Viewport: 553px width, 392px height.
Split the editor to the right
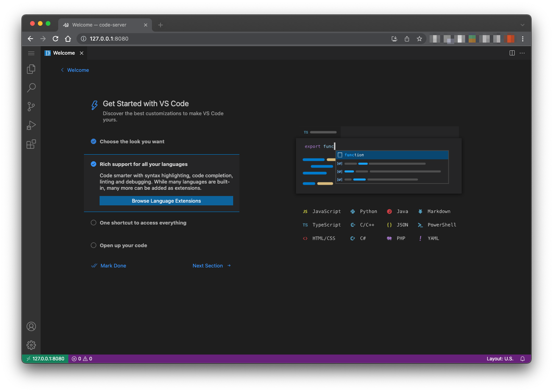tap(512, 53)
